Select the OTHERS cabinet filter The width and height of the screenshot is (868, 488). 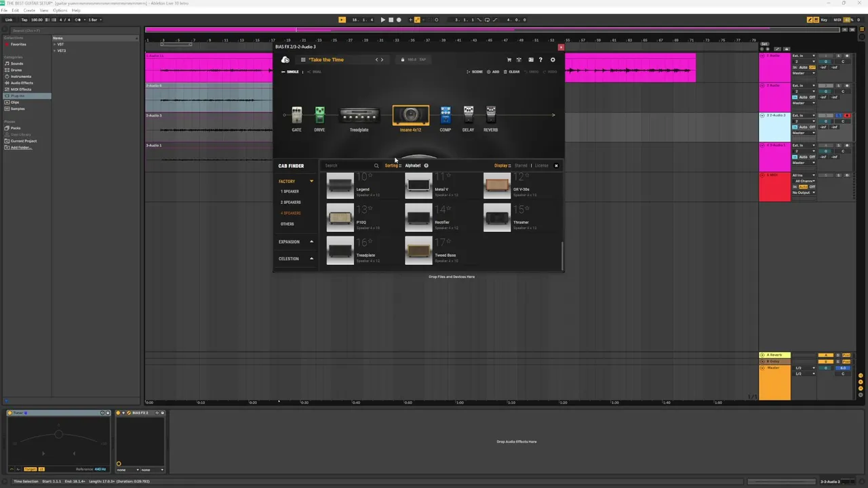point(288,224)
